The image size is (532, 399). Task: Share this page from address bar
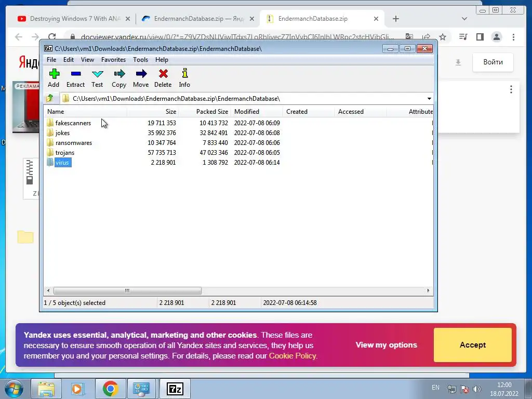tap(426, 37)
